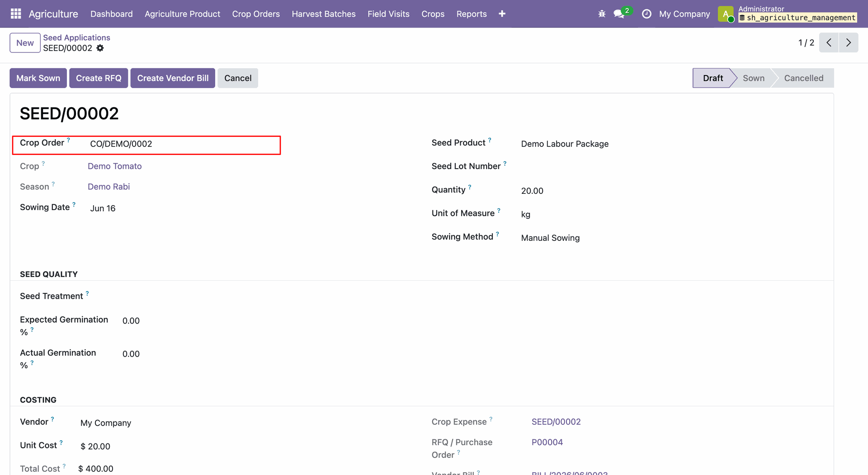Screen dimensions: 868x475
Task: Open the Sowing Method dropdown
Action: [x=672, y=238]
